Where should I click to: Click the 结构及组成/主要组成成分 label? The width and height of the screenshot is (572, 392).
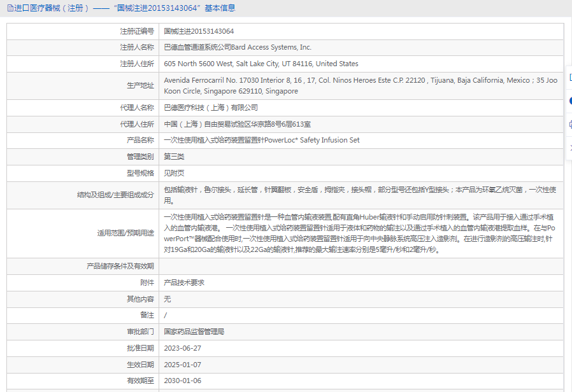[x=116, y=195]
